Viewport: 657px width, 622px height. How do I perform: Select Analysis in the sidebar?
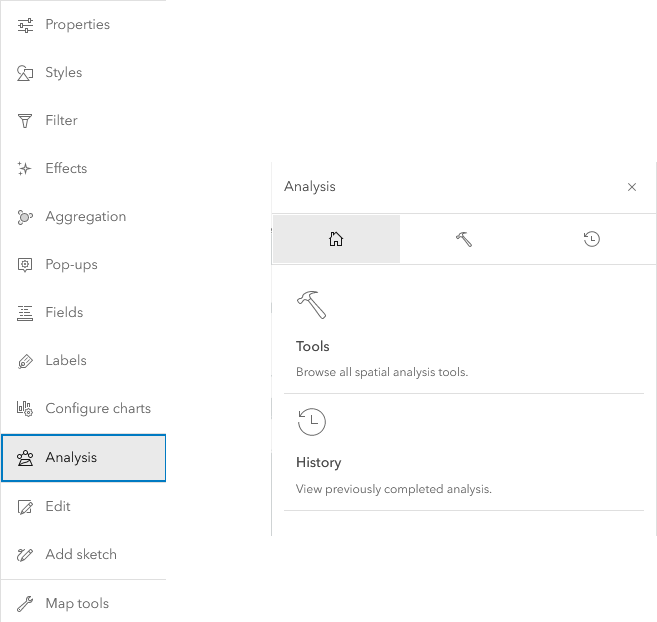(x=71, y=457)
